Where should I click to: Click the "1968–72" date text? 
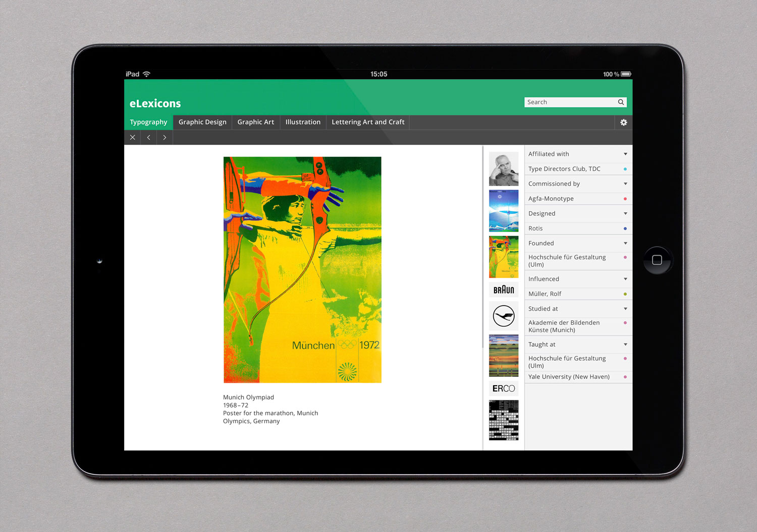[x=236, y=405]
